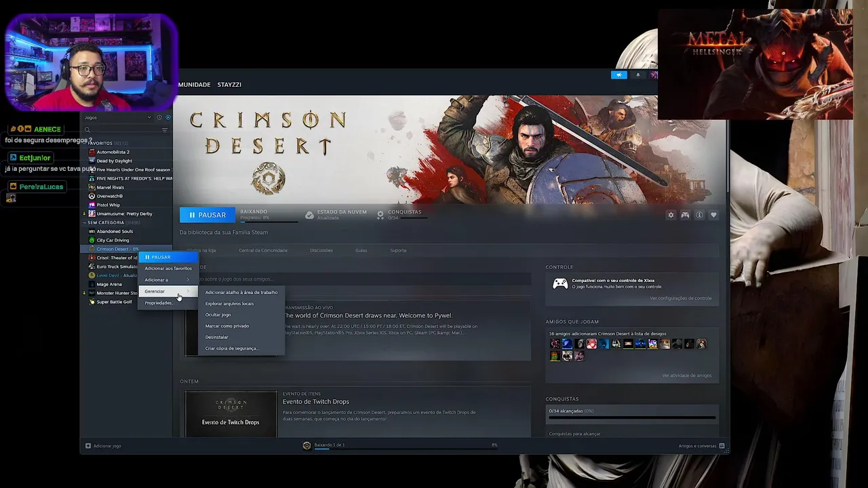Open Ver atividade de amigos link
This screenshot has width=868, height=488.
point(686,375)
